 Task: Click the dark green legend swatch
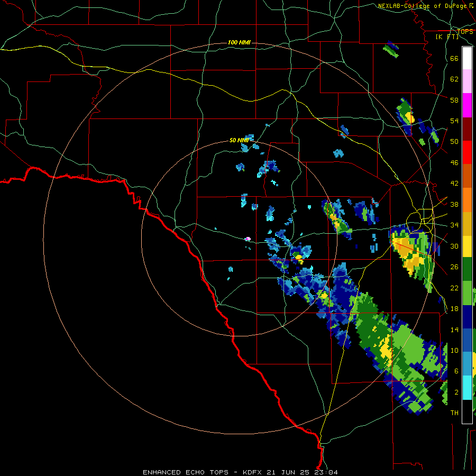click(467, 269)
